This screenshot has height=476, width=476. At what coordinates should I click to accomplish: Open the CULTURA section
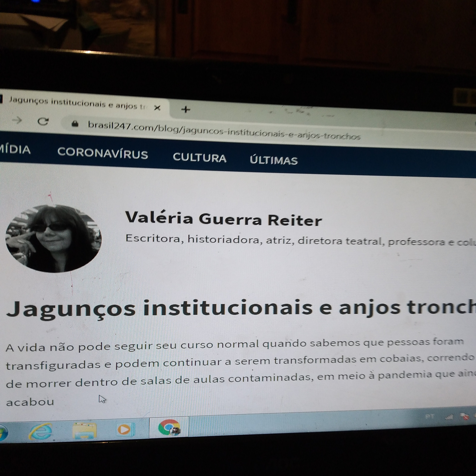200,157
